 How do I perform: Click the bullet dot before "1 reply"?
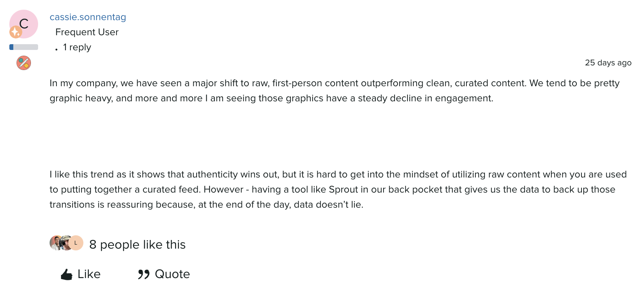coord(56,49)
